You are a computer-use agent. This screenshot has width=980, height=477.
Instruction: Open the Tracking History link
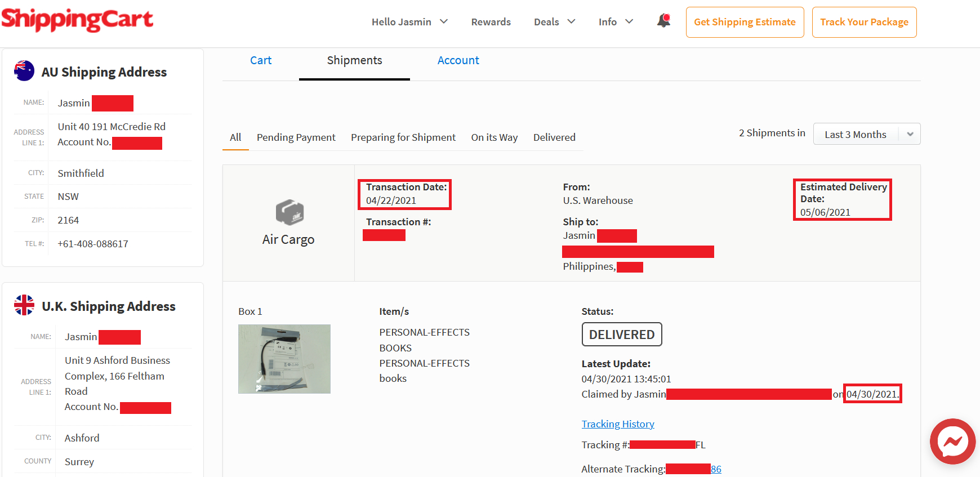(618, 424)
